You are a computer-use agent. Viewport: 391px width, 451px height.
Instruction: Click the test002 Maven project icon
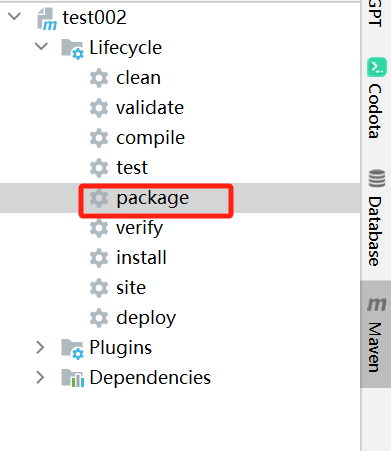pos(47,19)
